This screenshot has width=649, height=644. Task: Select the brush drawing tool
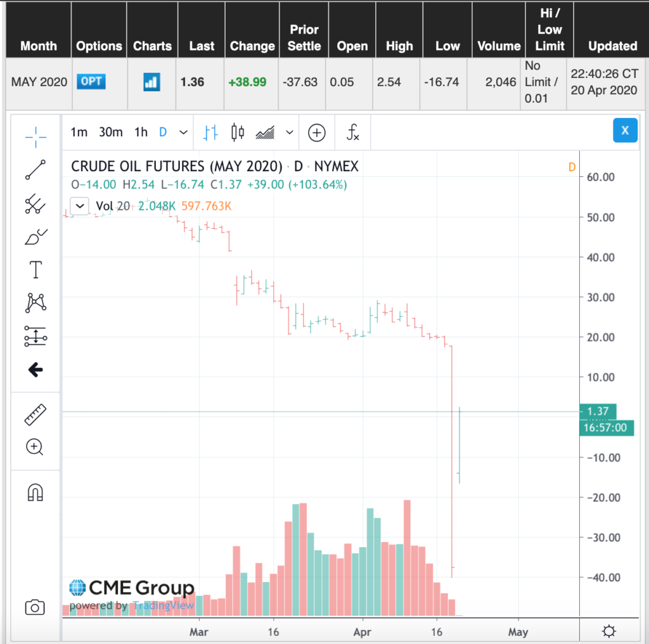pos(35,237)
